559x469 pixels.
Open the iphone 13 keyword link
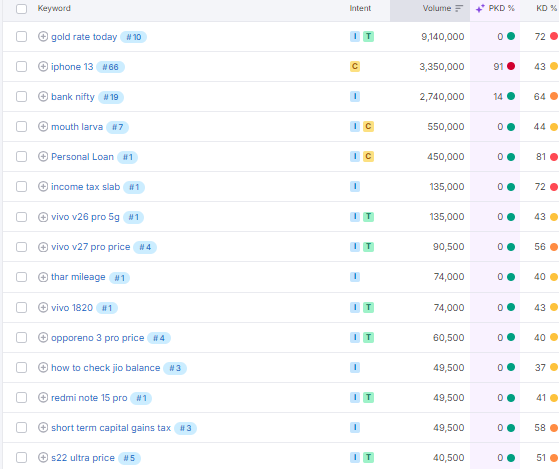pos(72,67)
